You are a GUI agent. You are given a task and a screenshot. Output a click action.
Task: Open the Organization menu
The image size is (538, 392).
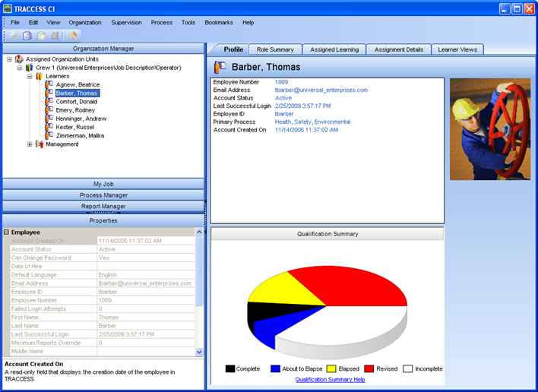coord(85,23)
